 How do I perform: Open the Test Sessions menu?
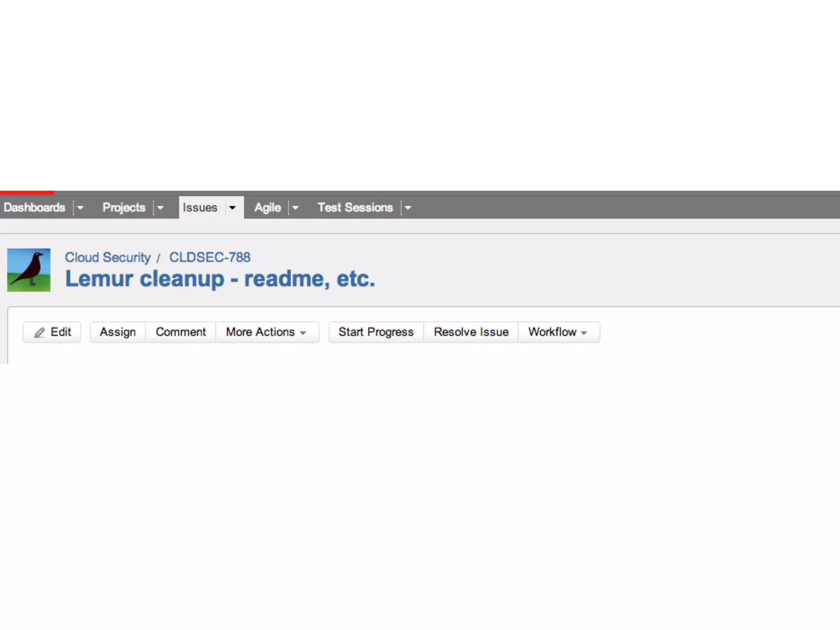(x=355, y=208)
